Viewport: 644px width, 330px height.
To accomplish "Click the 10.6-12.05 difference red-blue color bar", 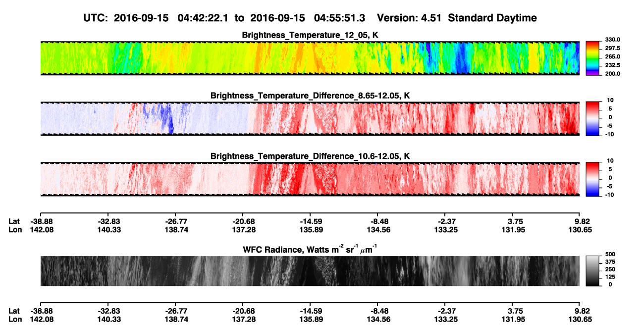I will pyautogui.click(x=593, y=179).
